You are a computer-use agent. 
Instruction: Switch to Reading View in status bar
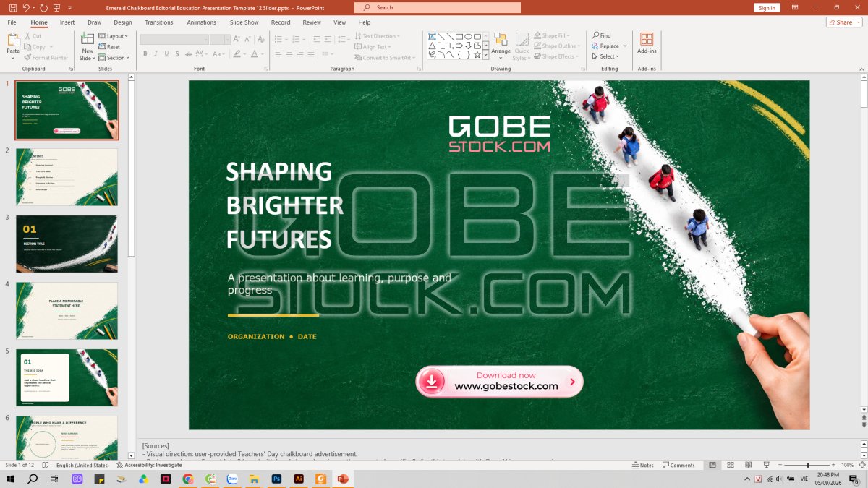(747, 465)
